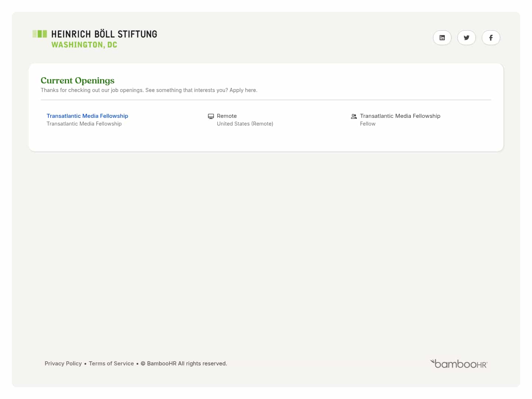Click the green squares logo mark

pos(40,34)
